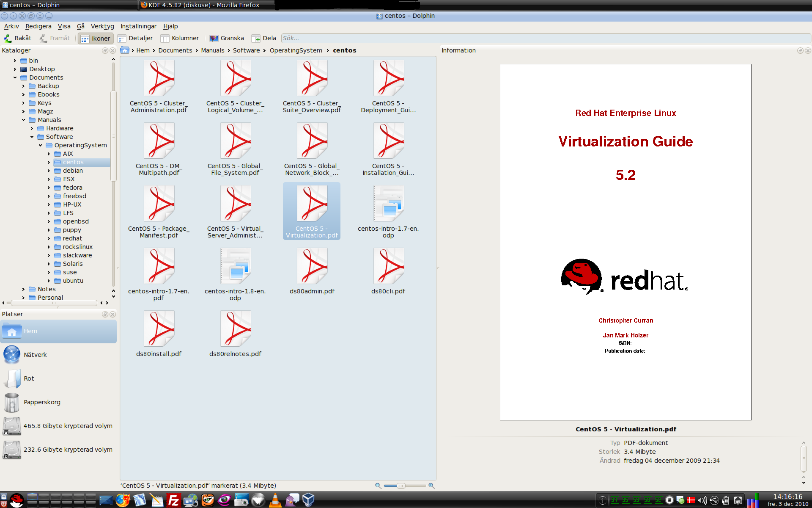Click the Kataloger panel horizontal scrollbar
Viewport: 812px width, 508px height.
55,303
